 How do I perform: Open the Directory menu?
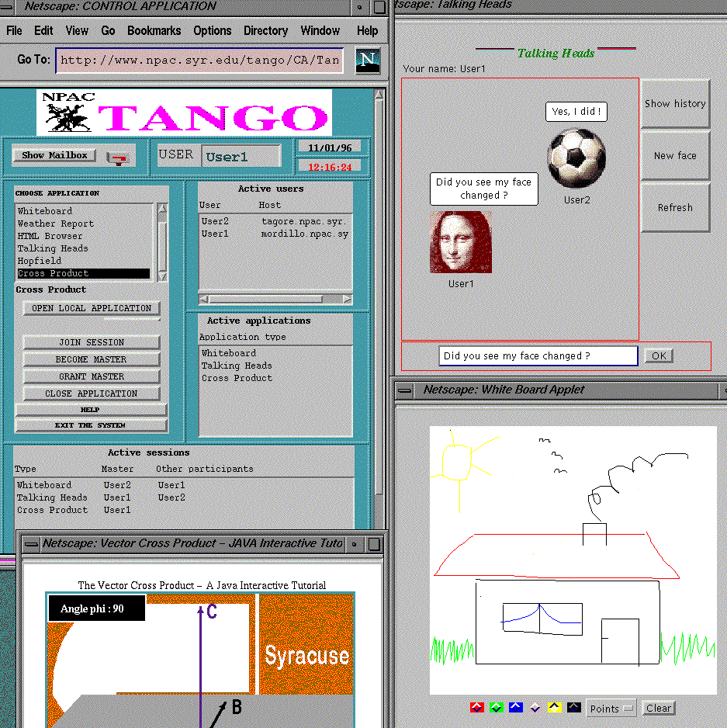[265, 30]
